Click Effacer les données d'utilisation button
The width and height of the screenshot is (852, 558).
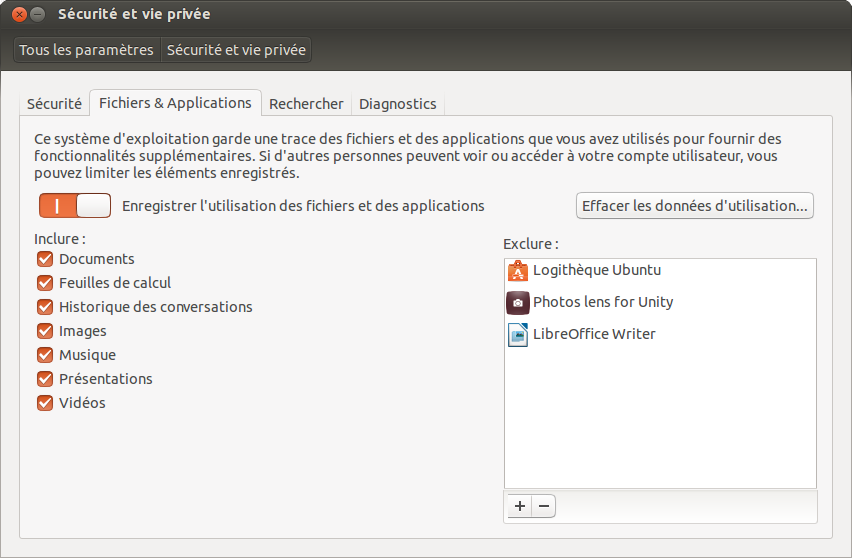click(x=694, y=206)
